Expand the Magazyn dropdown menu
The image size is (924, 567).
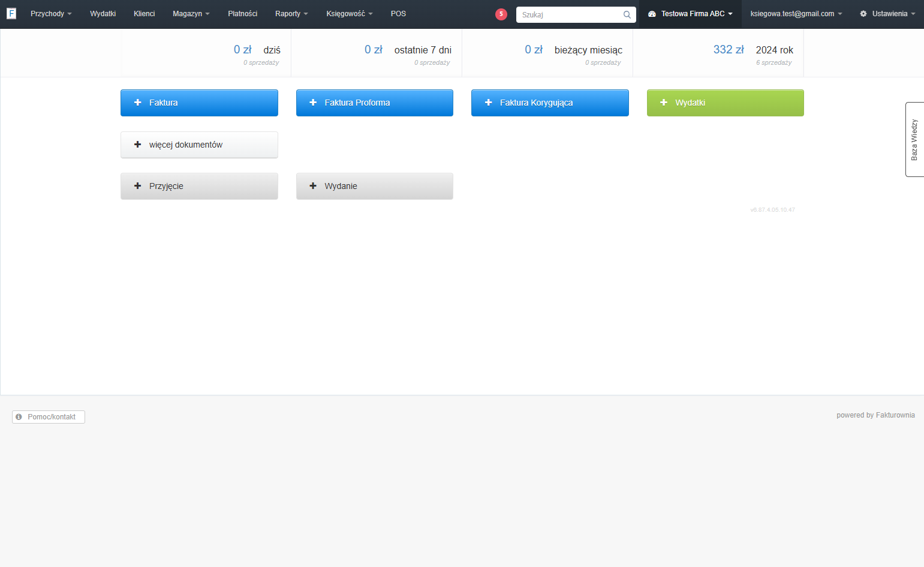(x=191, y=14)
